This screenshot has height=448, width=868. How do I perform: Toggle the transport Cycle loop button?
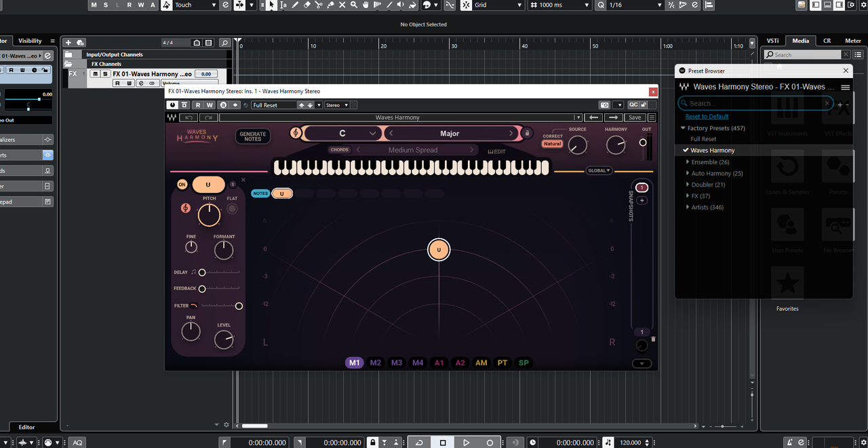click(419, 443)
